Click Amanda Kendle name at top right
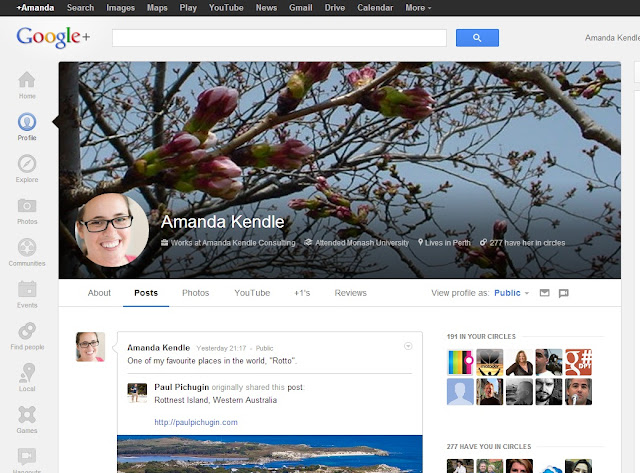This screenshot has width=640, height=473. pyautogui.click(x=612, y=38)
